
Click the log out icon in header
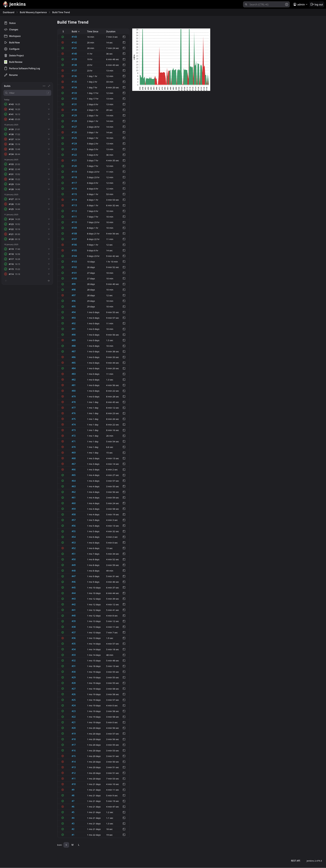312,4
